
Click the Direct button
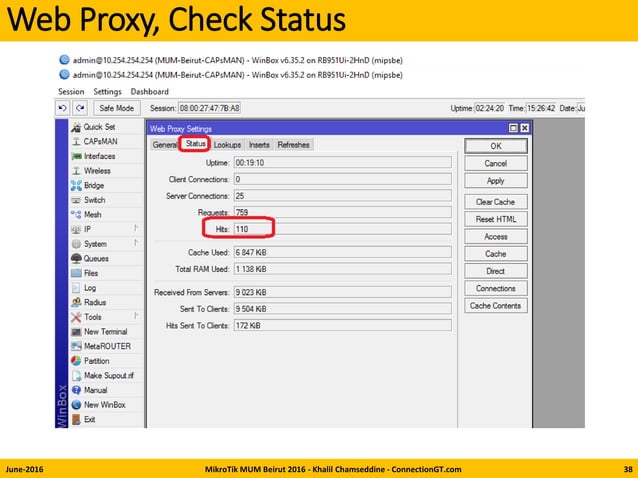[x=496, y=271]
